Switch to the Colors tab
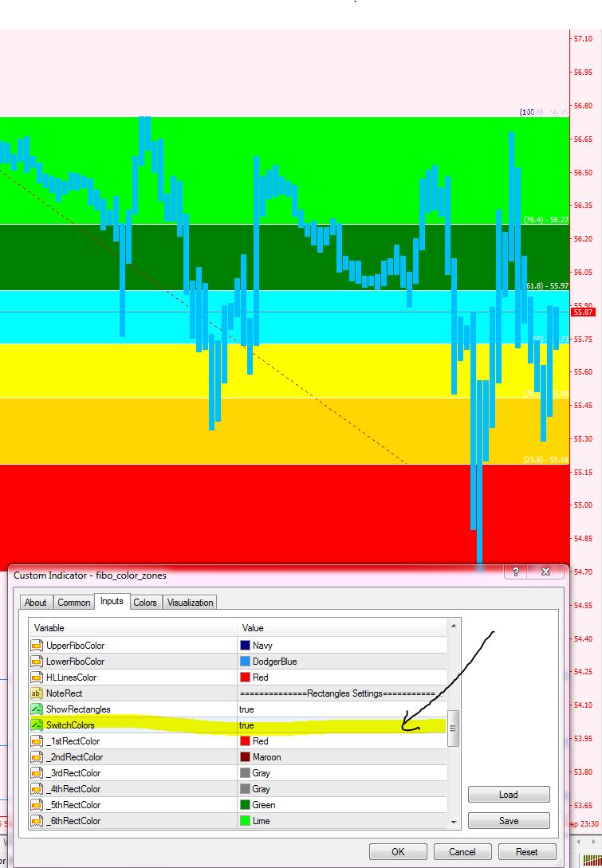This screenshot has width=602, height=868. (145, 603)
